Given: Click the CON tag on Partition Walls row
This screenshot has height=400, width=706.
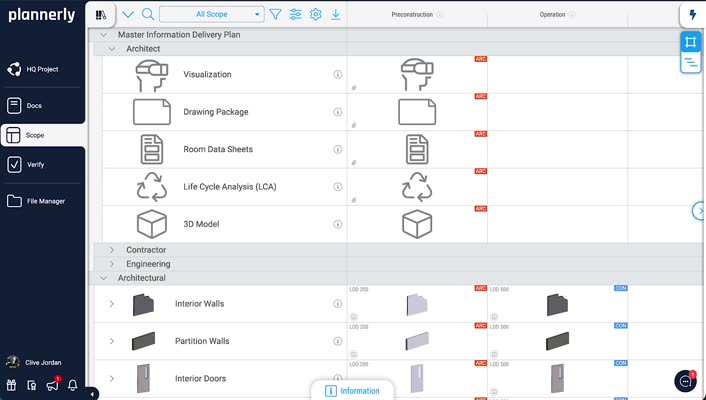Looking at the screenshot, I should click(x=620, y=325).
